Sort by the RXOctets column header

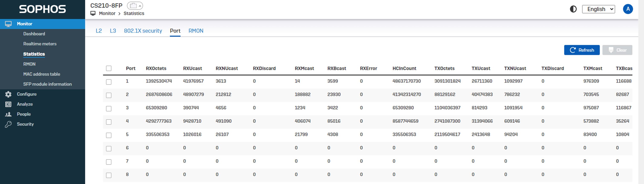(156, 68)
